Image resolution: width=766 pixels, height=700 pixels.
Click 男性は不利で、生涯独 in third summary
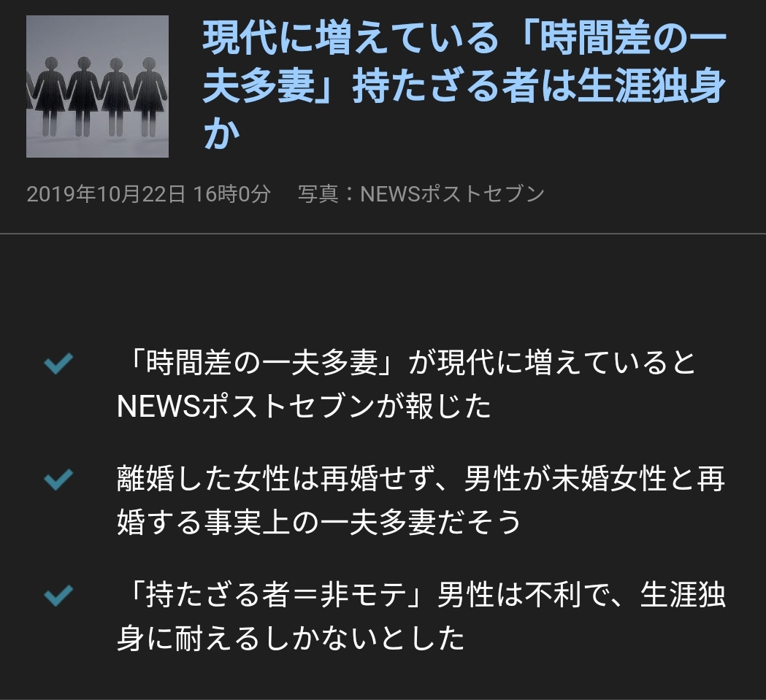coord(581,594)
